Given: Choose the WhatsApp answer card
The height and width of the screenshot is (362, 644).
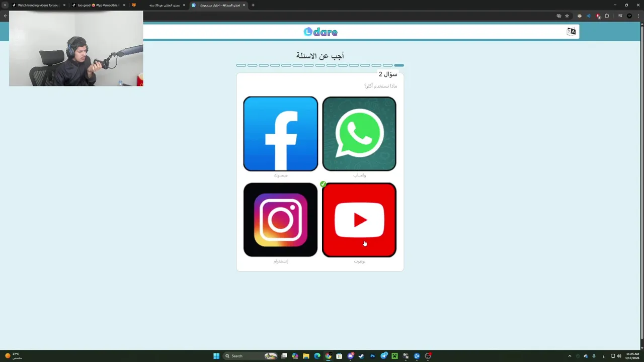Looking at the screenshot, I should click(359, 134).
